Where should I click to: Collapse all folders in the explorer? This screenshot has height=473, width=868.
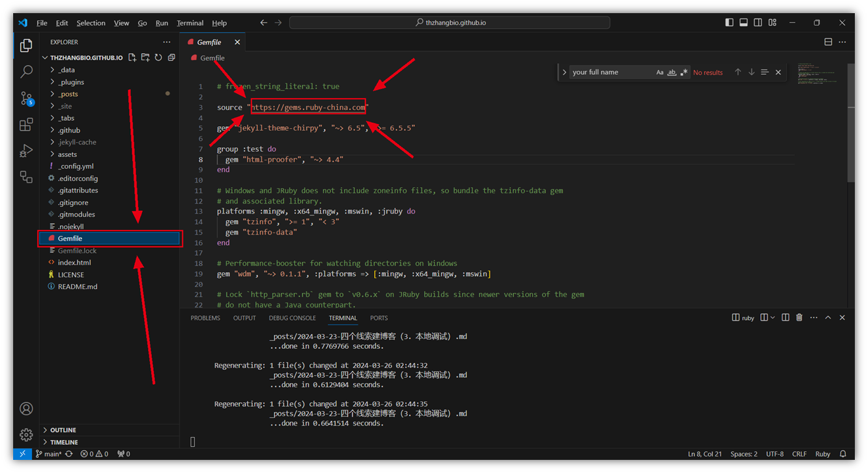click(x=172, y=58)
